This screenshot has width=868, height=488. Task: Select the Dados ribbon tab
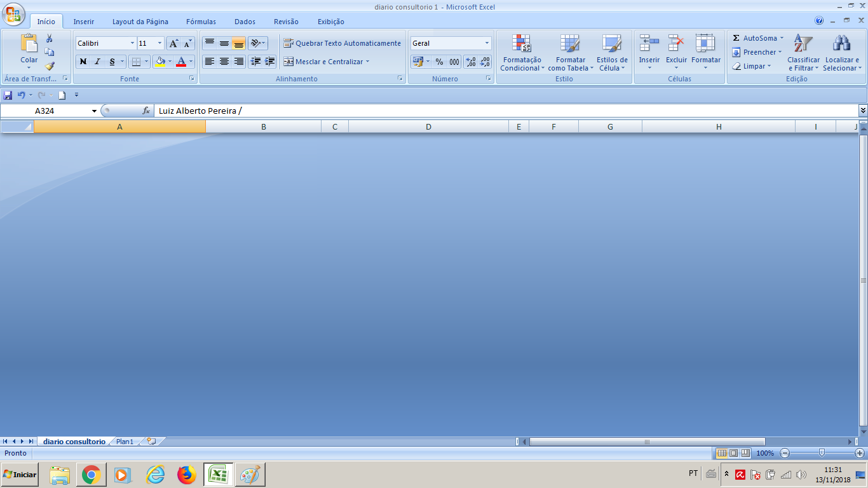pyautogui.click(x=245, y=22)
